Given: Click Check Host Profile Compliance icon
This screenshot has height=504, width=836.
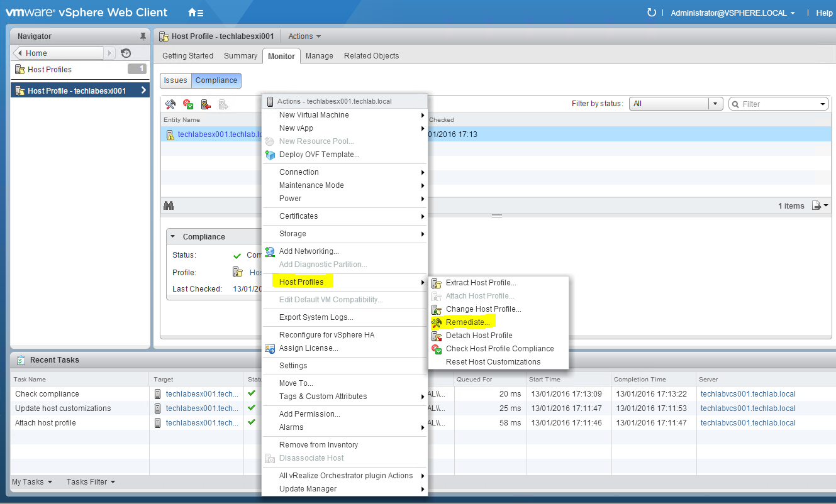Looking at the screenshot, I should pyautogui.click(x=436, y=349).
